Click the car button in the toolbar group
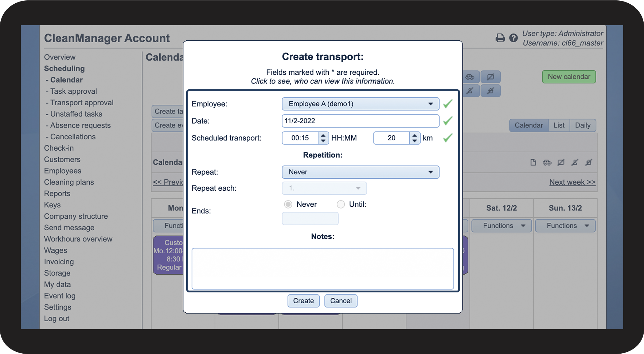Screen dimensions: 644x354 point(470,77)
